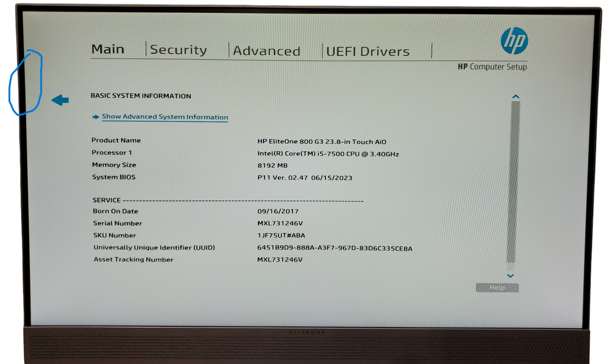This screenshot has height=364, width=616.
Task: Select HP EliteOne 800 G3 product value
Action: tap(322, 141)
